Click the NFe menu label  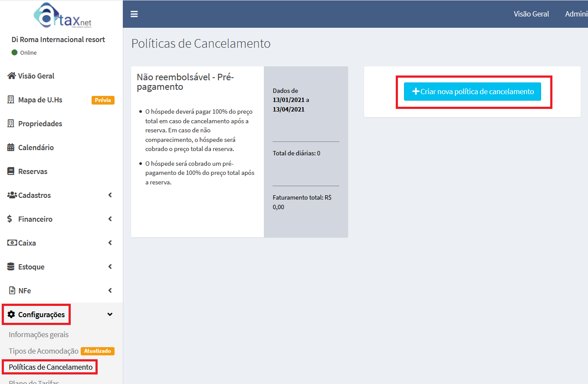(x=25, y=291)
